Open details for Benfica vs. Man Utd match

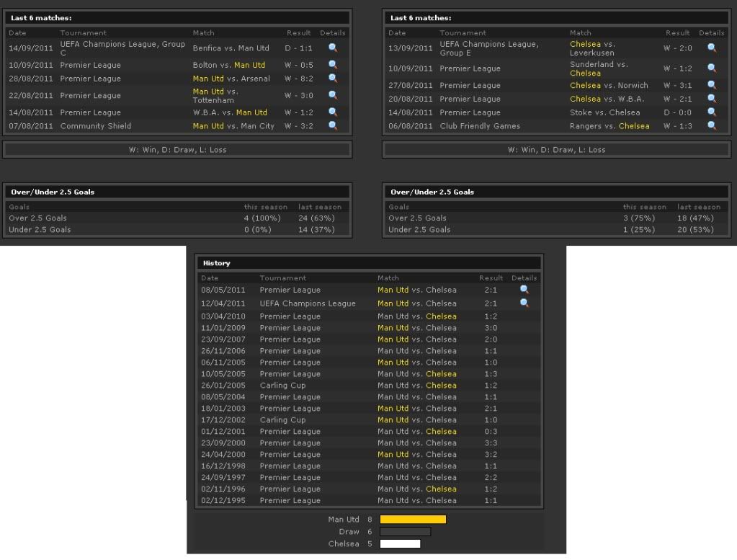tap(333, 48)
